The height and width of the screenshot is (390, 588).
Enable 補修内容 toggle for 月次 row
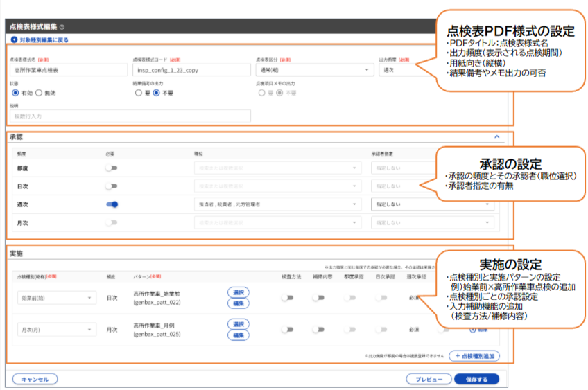(x=318, y=330)
